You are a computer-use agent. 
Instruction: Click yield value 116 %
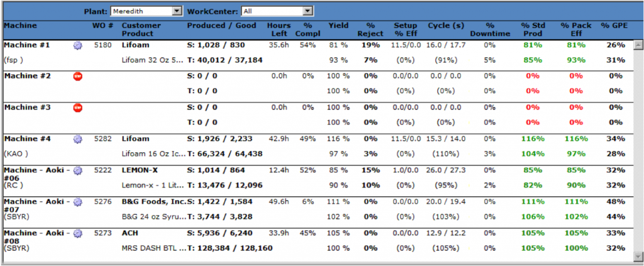click(x=338, y=139)
